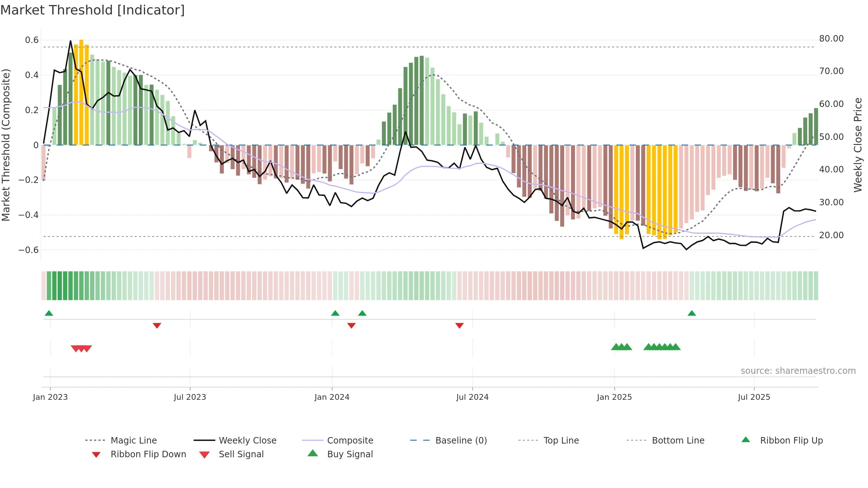Image resolution: width=868 pixels, height=488 pixels.
Task: Click the 20.00 right axis tick label
Action: [831, 235]
